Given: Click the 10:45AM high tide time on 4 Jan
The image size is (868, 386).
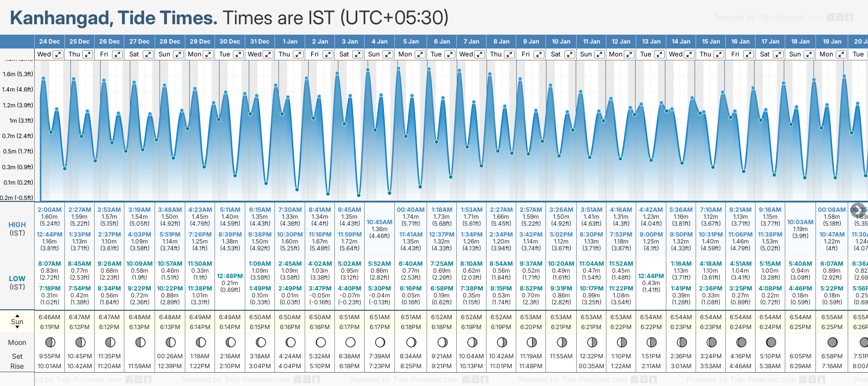Looking at the screenshot, I should tap(380, 222).
